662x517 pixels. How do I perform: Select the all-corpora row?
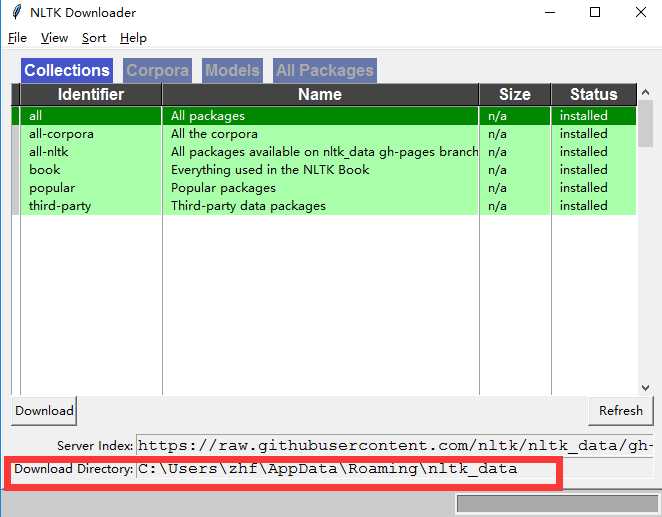point(324,134)
